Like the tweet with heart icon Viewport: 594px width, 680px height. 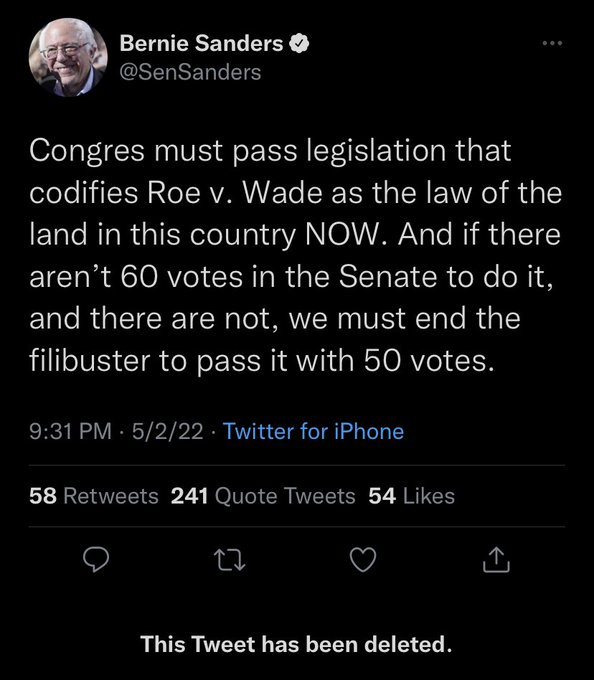[x=363, y=560]
